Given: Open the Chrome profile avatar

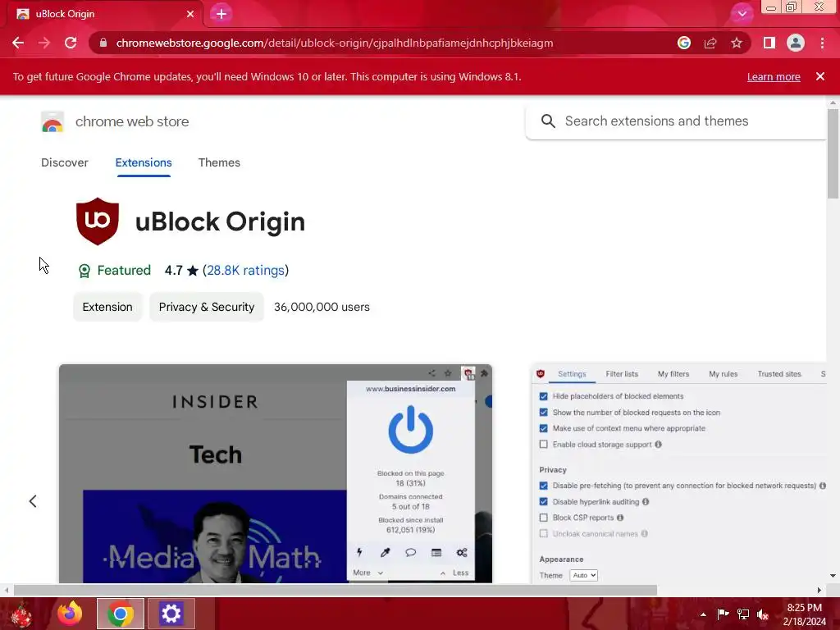Looking at the screenshot, I should point(796,43).
